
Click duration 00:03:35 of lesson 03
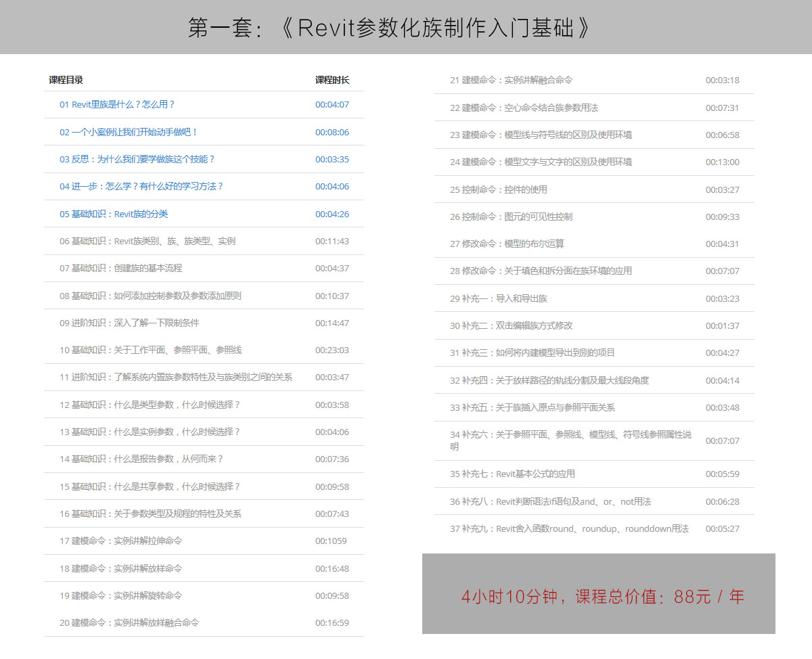click(x=332, y=159)
